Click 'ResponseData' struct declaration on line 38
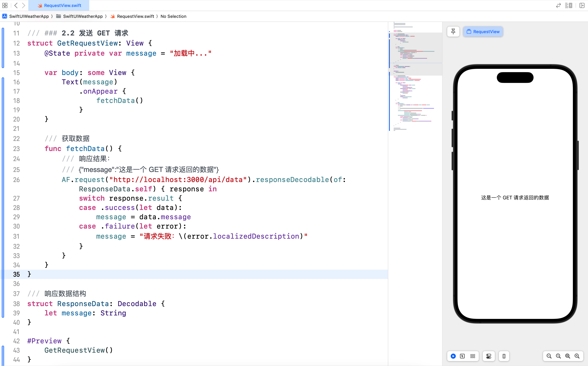The width and height of the screenshot is (588, 366). click(83, 304)
